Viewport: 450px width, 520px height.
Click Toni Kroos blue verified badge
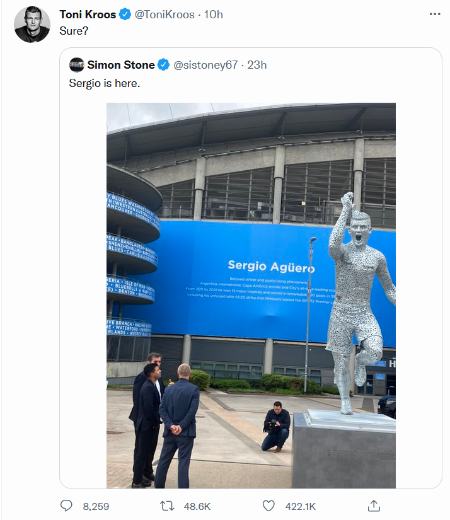tap(125, 14)
